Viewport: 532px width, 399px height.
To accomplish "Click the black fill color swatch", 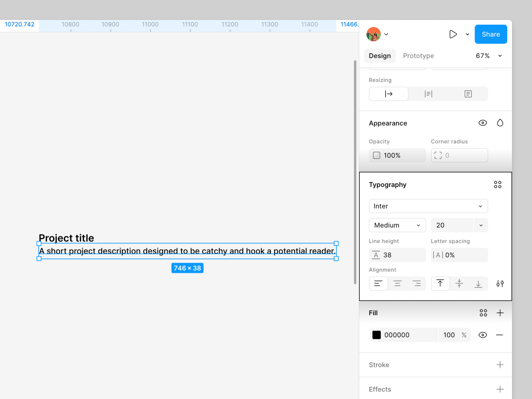I will pos(377,335).
